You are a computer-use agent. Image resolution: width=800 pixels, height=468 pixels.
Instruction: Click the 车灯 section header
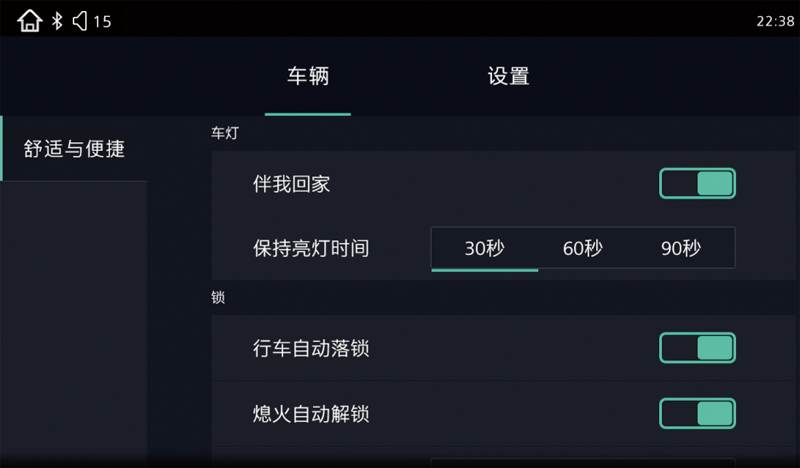(225, 132)
